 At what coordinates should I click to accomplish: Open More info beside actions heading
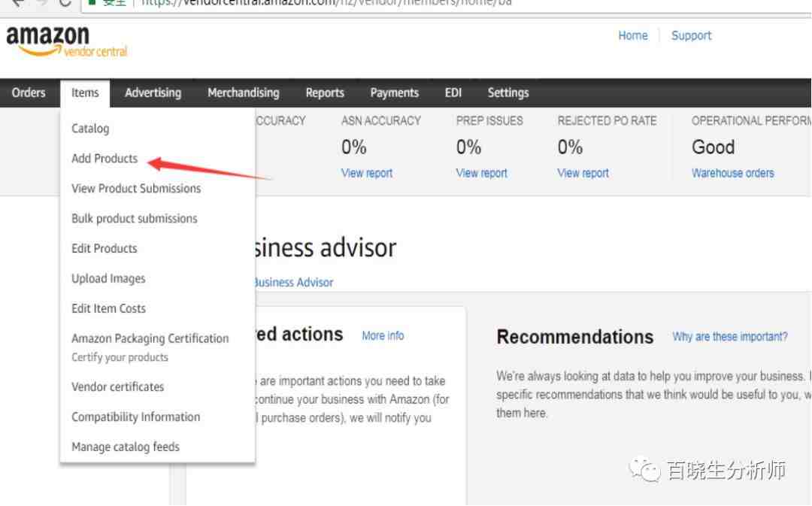pyautogui.click(x=383, y=336)
